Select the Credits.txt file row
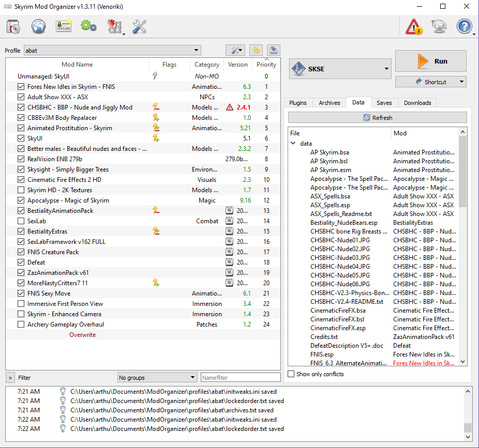The width and height of the screenshot is (479, 448). [373, 336]
